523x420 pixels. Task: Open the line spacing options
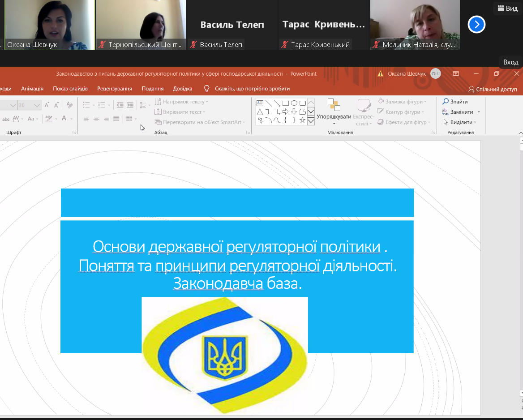[145, 105]
